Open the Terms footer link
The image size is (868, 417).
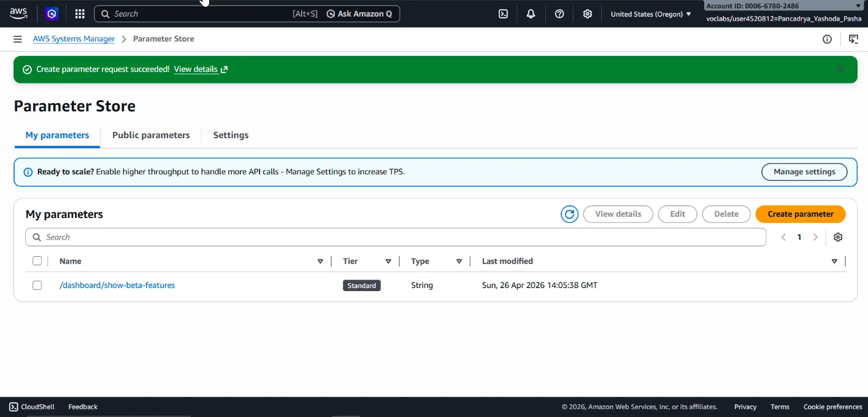tap(780, 407)
